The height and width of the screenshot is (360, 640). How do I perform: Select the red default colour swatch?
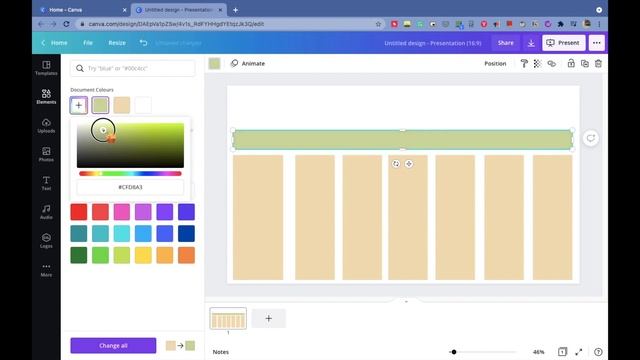click(79, 212)
